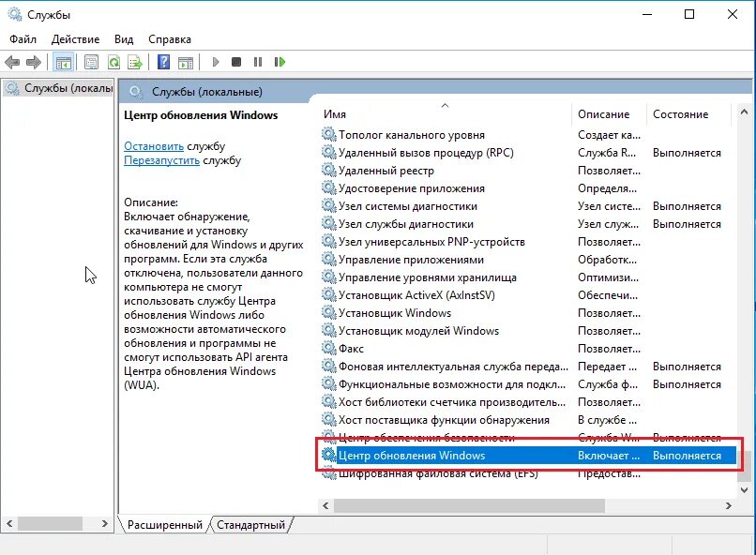The image size is (756, 555).
Task: Click the Pause service icon
Action: (258, 62)
